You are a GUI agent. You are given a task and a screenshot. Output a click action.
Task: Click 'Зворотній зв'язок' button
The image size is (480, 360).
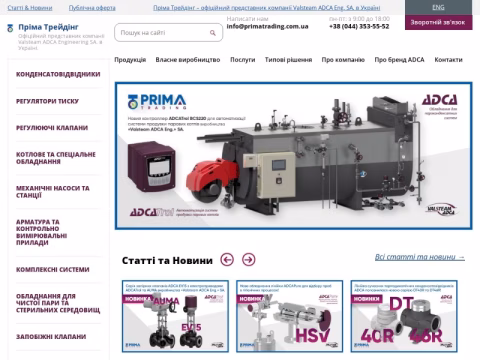click(x=438, y=22)
